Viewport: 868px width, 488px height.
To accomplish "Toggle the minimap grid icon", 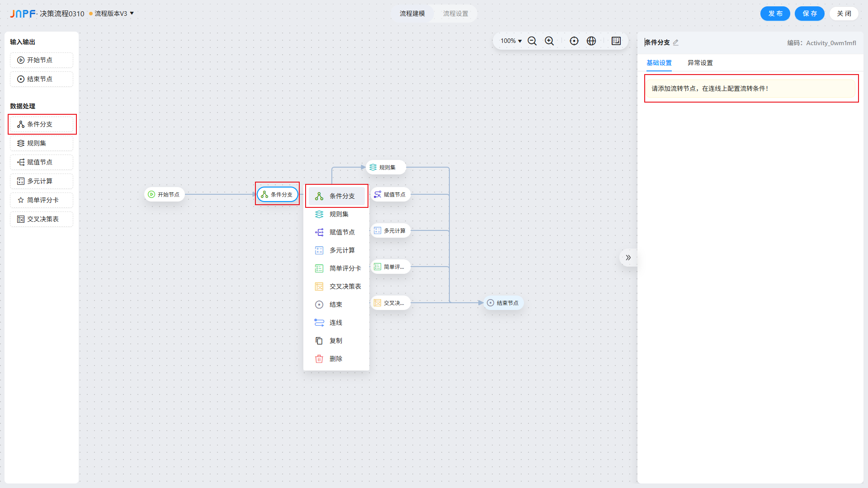I will pos(616,41).
